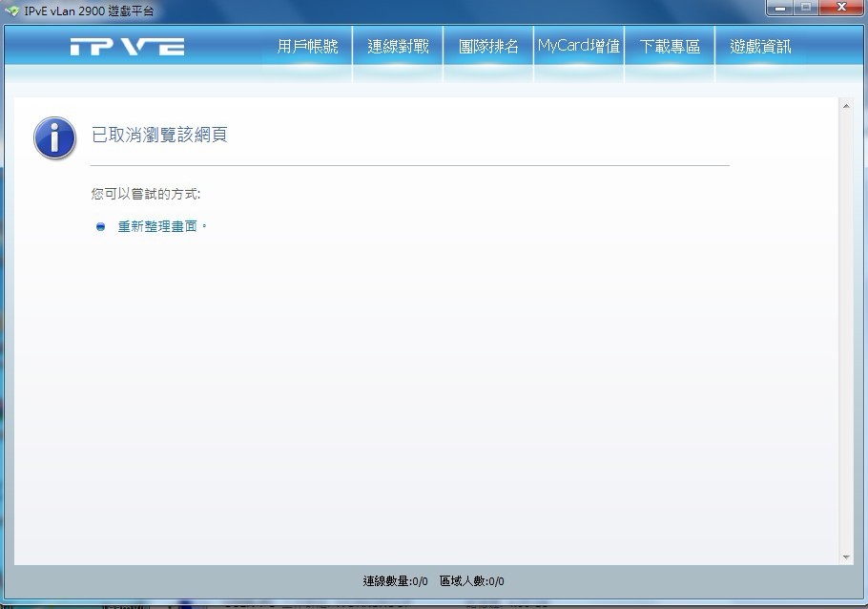The width and height of the screenshot is (868, 609).
Task: Click the bullet before 重新整理畫面
Action: click(x=101, y=226)
